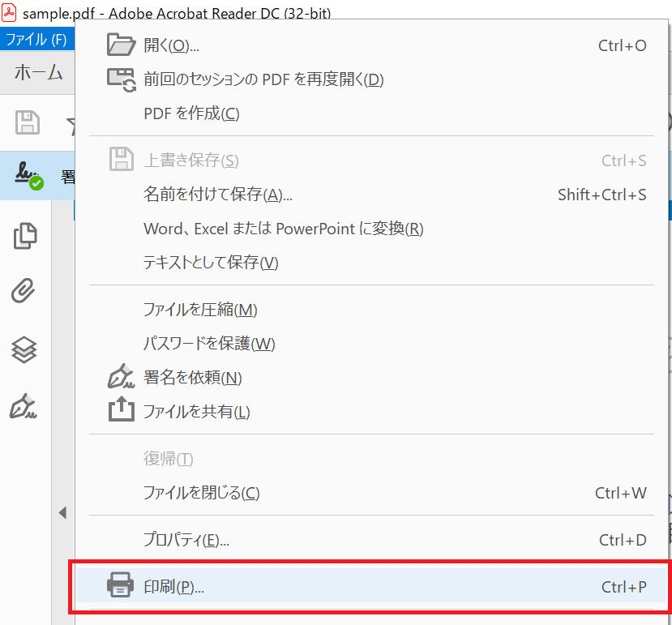Viewport: 672px width, 625px height.
Task: Click the open folder icon in menu
Action: [121, 45]
